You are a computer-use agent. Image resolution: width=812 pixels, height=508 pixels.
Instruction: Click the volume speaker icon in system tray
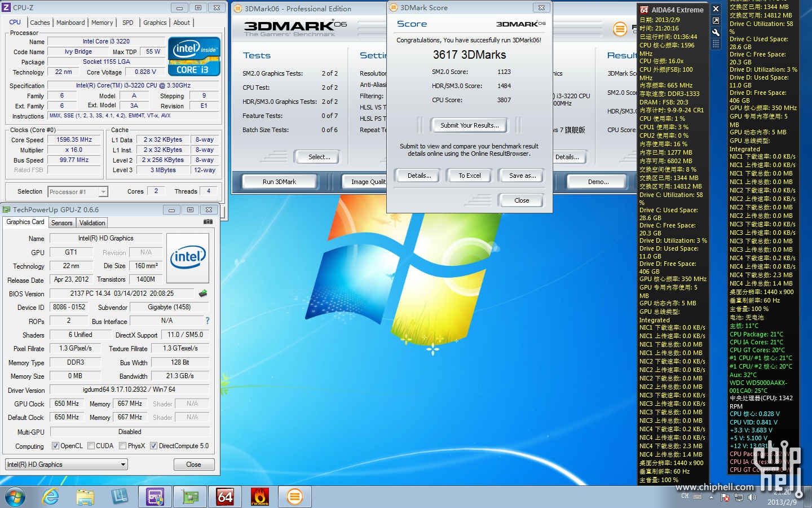[751, 497]
